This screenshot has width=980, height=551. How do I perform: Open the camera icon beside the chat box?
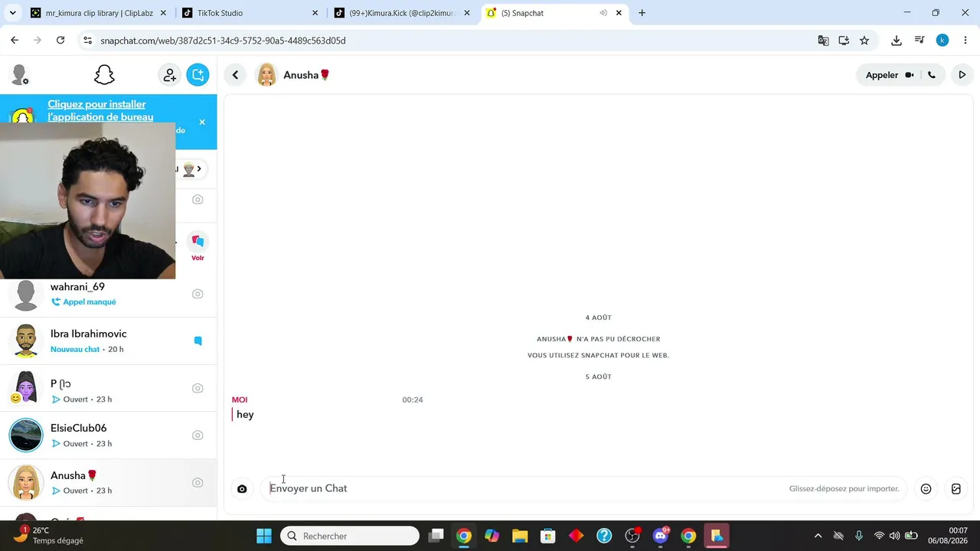(242, 488)
